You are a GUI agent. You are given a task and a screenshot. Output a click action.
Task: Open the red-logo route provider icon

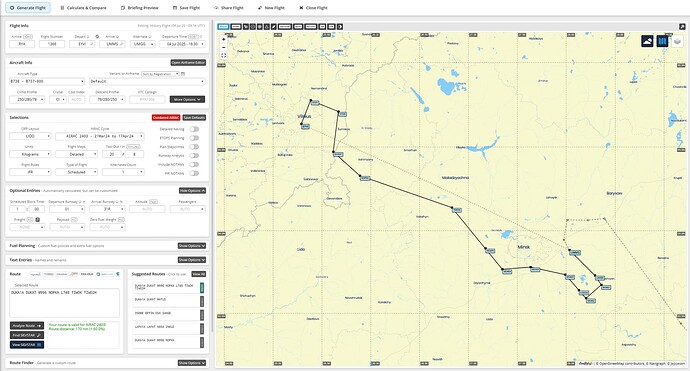click(74, 274)
